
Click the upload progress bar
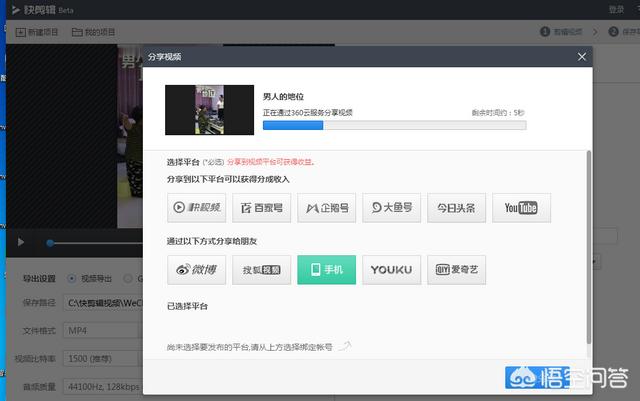point(394,125)
